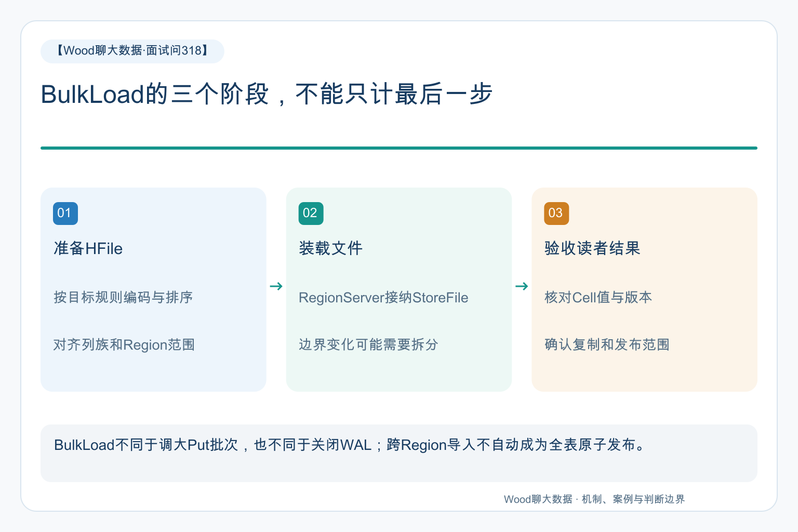This screenshot has height=532, width=798.
Task: Click the line "确认复制和发布范围"
Action: pos(607,344)
